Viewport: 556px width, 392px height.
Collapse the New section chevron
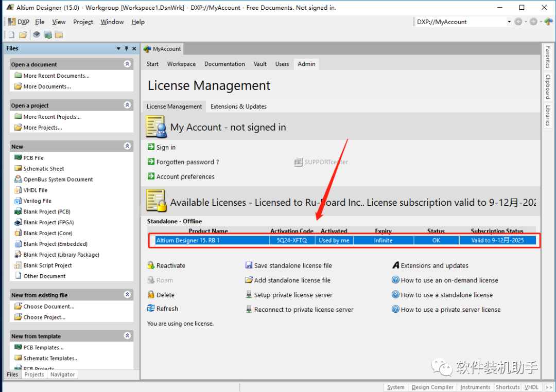click(x=127, y=146)
